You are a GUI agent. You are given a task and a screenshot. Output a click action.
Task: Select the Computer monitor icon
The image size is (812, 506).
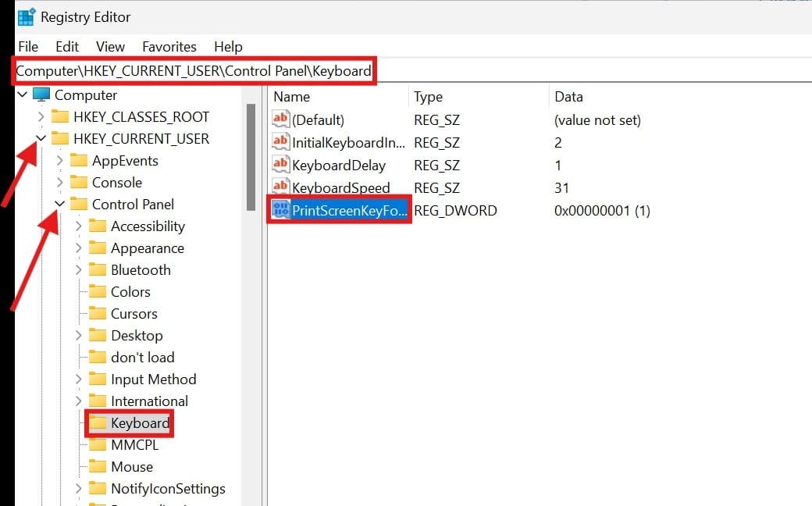41,94
